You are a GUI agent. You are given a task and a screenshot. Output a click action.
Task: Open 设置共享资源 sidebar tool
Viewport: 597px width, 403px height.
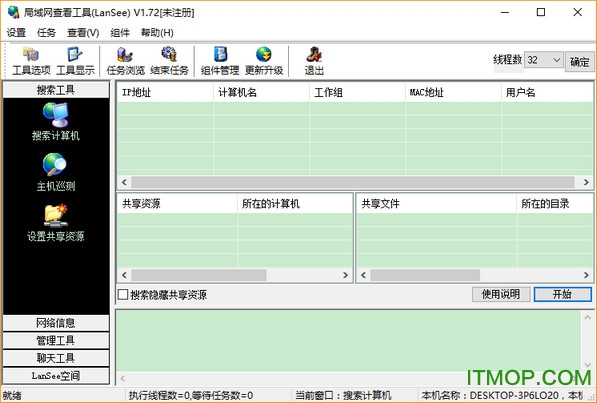click(56, 223)
